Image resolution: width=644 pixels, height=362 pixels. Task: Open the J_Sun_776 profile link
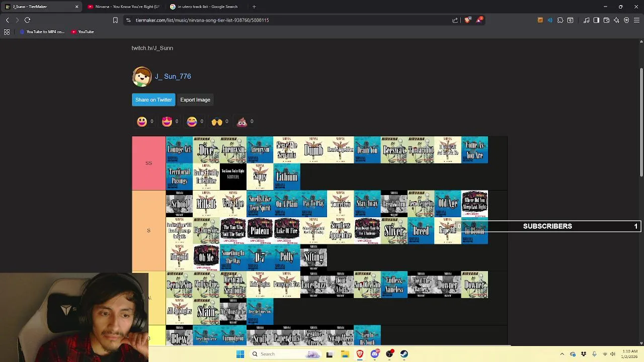tap(173, 76)
